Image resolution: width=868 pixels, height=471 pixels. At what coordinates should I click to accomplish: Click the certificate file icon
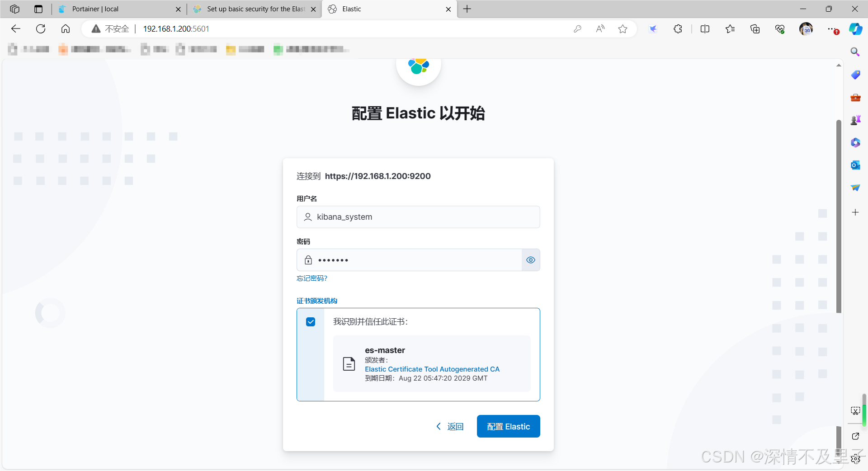point(349,364)
